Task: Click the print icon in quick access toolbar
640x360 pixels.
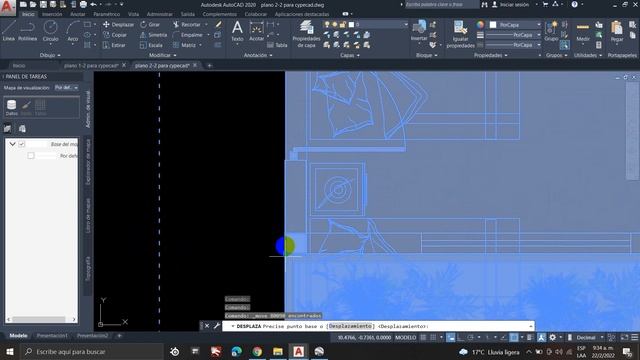Action: [x=83, y=4]
